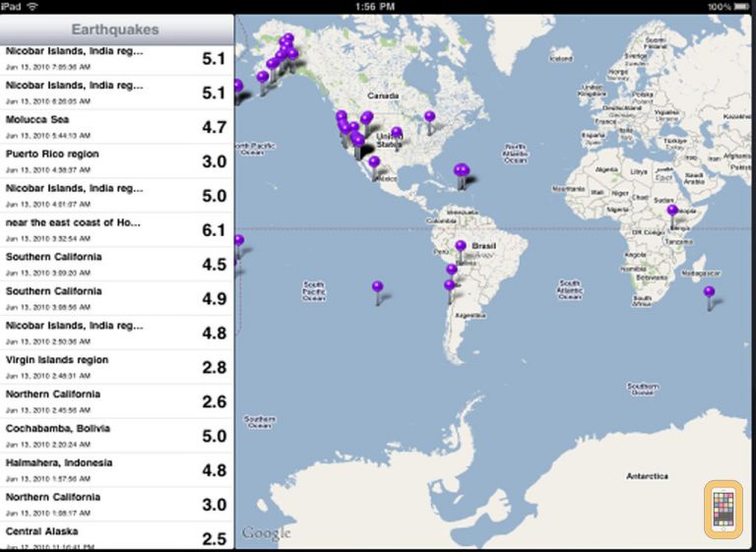Select Northern California magnitude 3.0 row
This screenshot has width=756, height=552.
117,504
